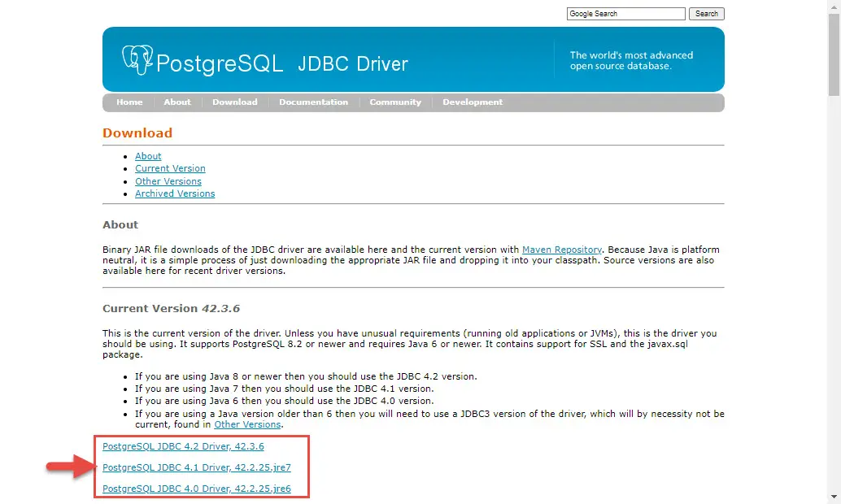Download PostgreSQL JDBC 4.1 Driver, 42.2.25.jre7

pyautogui.click(x=196, y=467)
